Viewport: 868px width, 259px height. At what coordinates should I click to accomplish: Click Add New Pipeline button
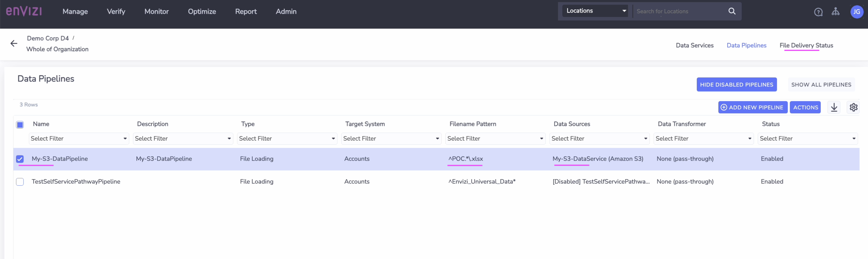click(x=752, y=107)
